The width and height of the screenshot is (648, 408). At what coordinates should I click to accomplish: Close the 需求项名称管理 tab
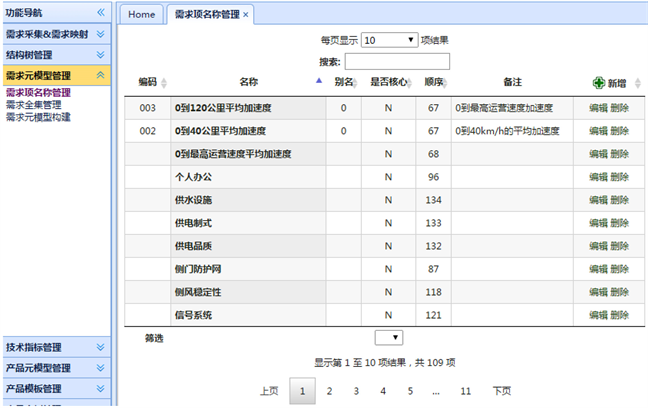pos(246,15)
